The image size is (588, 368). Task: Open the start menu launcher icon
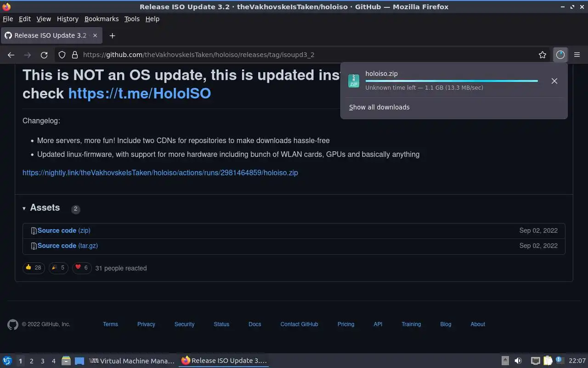point(7,361)
